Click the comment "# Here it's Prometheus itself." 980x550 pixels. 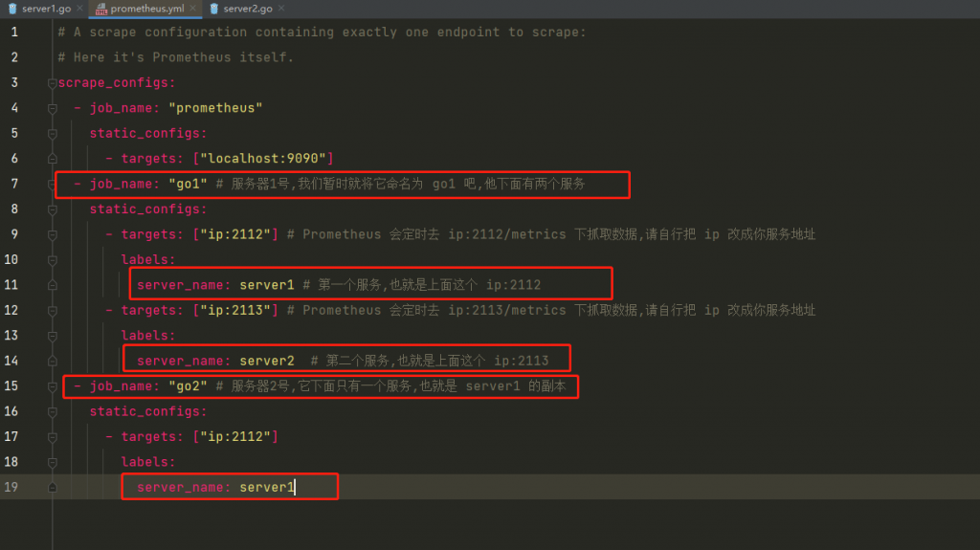pos(176,57)
